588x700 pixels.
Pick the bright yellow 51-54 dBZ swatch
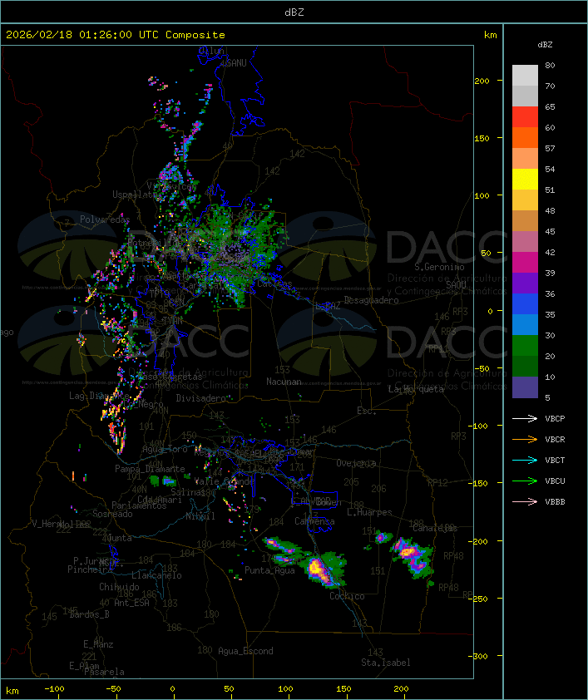525,179
